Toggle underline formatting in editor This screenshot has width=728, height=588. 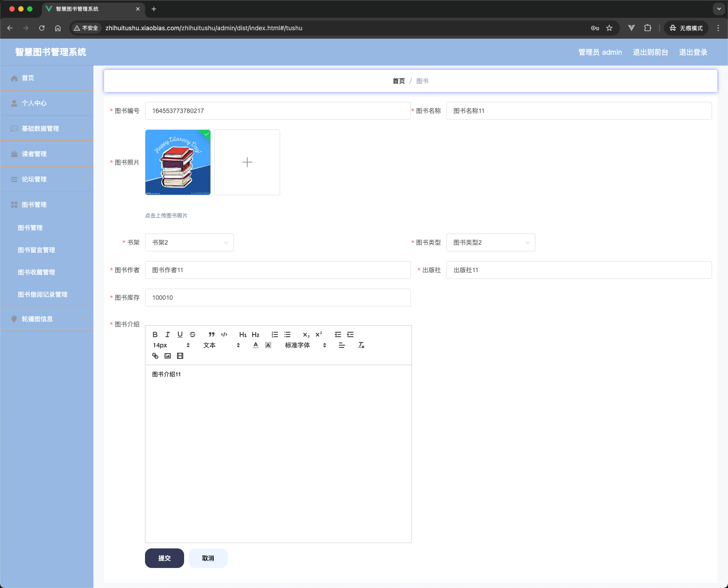(x=180, y=334)
